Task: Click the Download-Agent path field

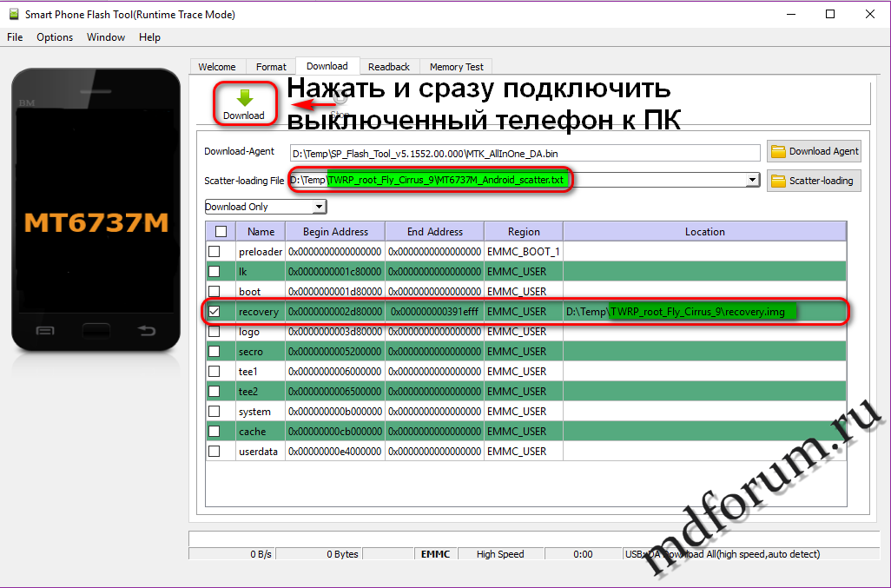Action: (x=525, y=154)
